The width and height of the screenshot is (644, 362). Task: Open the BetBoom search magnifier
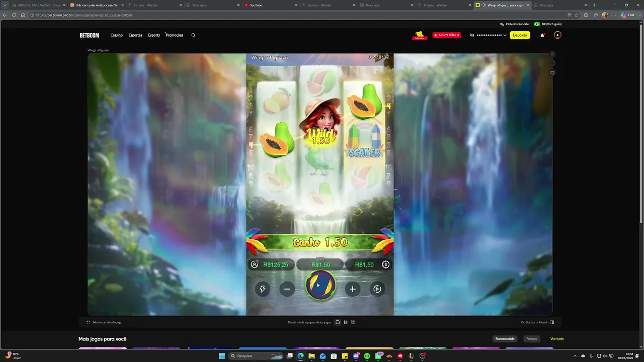coord(193,35)
